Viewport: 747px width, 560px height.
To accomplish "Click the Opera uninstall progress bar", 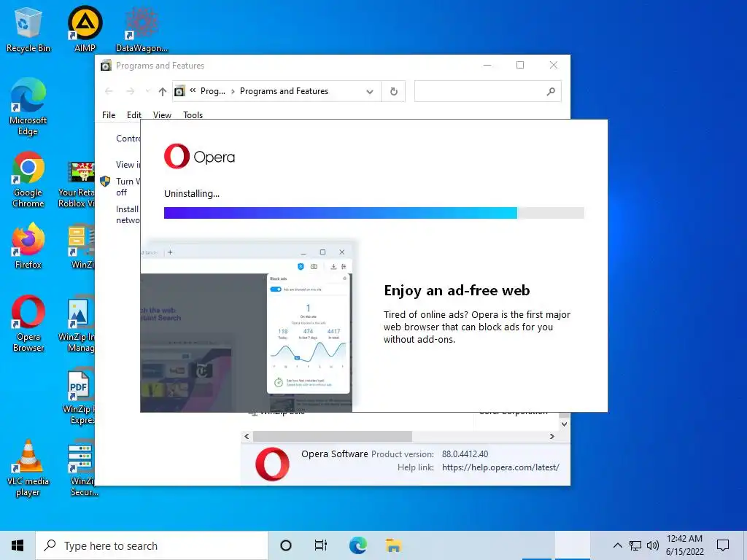I will [374, 213].
